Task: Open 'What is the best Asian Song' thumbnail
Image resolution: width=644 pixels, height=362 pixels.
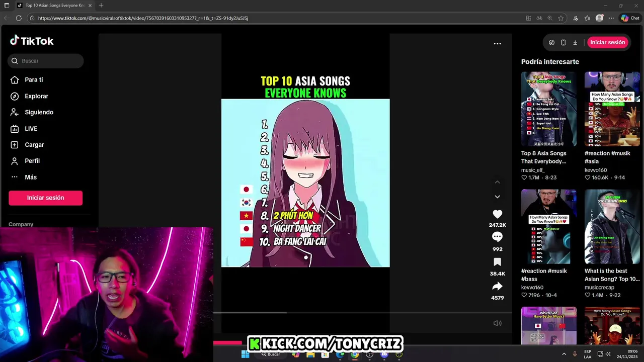Action: [x=612, y=227]
